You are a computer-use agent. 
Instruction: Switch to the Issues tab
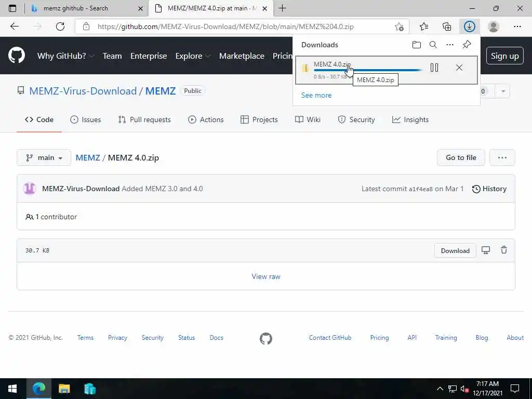(85, 119)
